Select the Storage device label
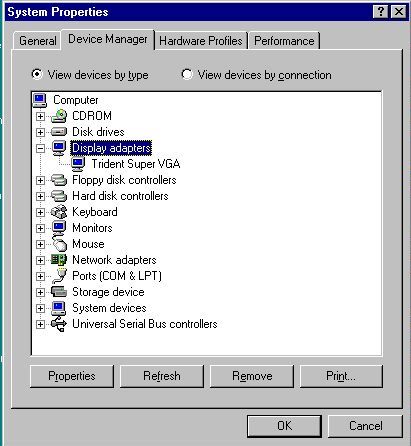Image resolution: width=411 pixels, height=446 pixels. point(108,292)
